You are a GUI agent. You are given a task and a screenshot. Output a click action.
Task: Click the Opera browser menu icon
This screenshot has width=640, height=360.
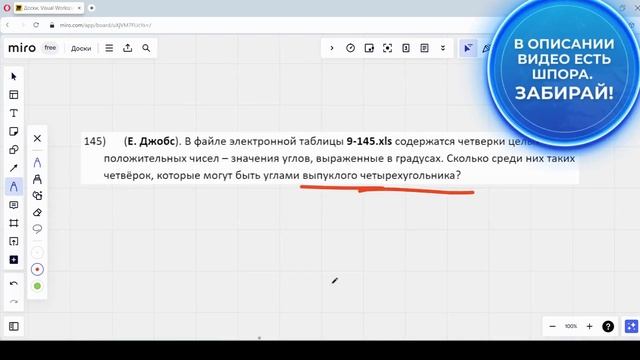[x=7, y=8]
